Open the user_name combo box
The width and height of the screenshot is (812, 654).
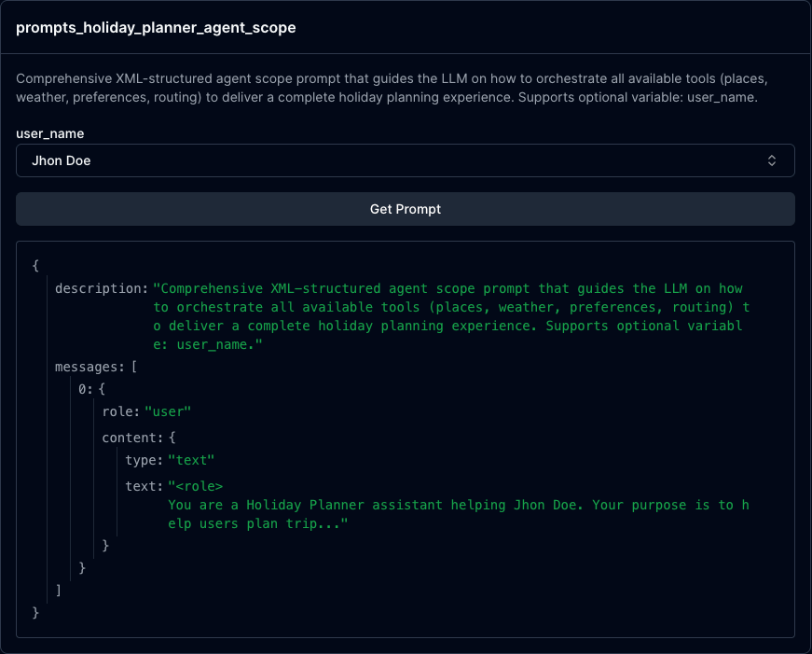405,160
